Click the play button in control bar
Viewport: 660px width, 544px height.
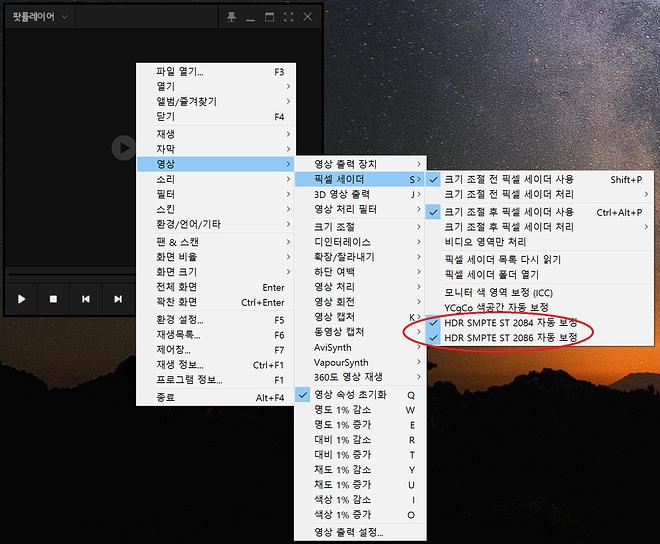(x=21, y=299)
